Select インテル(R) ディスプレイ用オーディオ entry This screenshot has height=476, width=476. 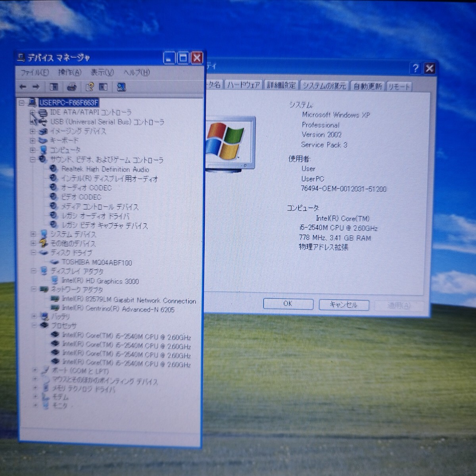point(109,178)
